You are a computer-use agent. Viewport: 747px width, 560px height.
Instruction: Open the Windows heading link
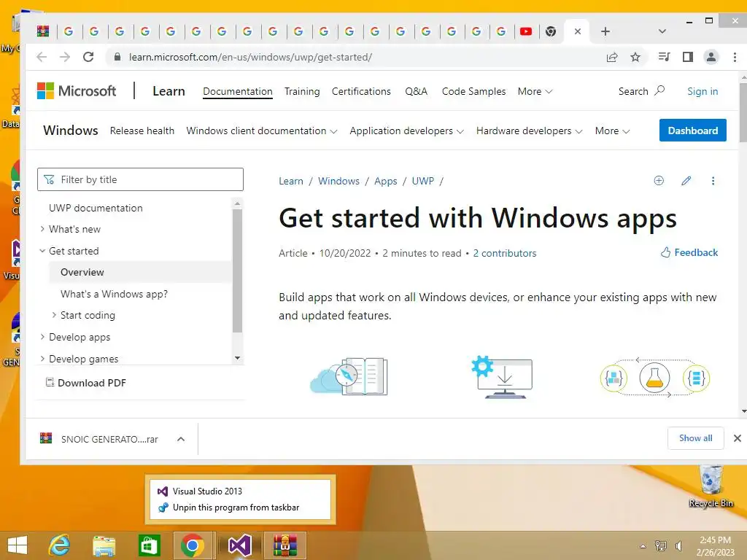[x=71, y=131]
